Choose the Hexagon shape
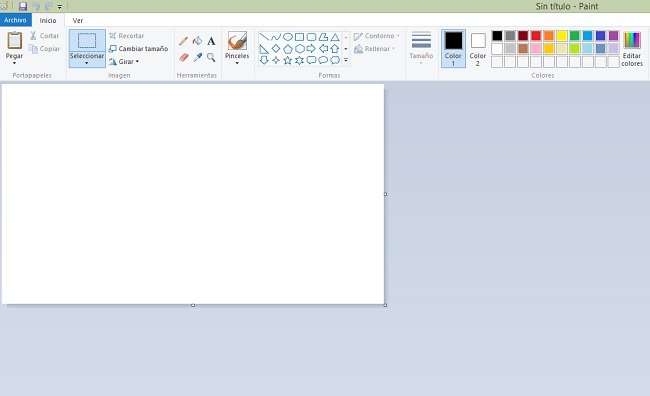Viewport: 650px width, 396px height. pos(299,49)
